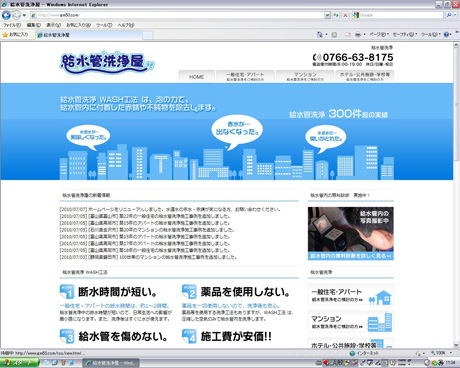The width and height of the screenshot is (460, 368).
Task: Click the red Stop loading icon
Action: click(345, 15)
